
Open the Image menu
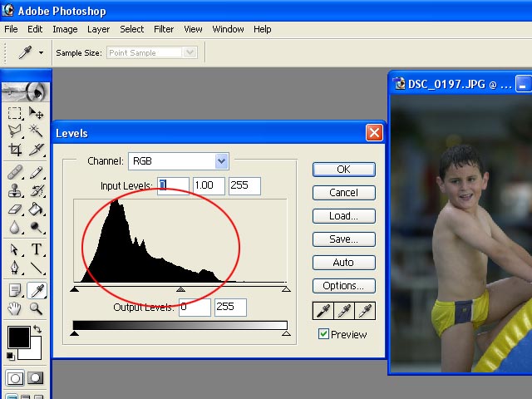(65, 29)
